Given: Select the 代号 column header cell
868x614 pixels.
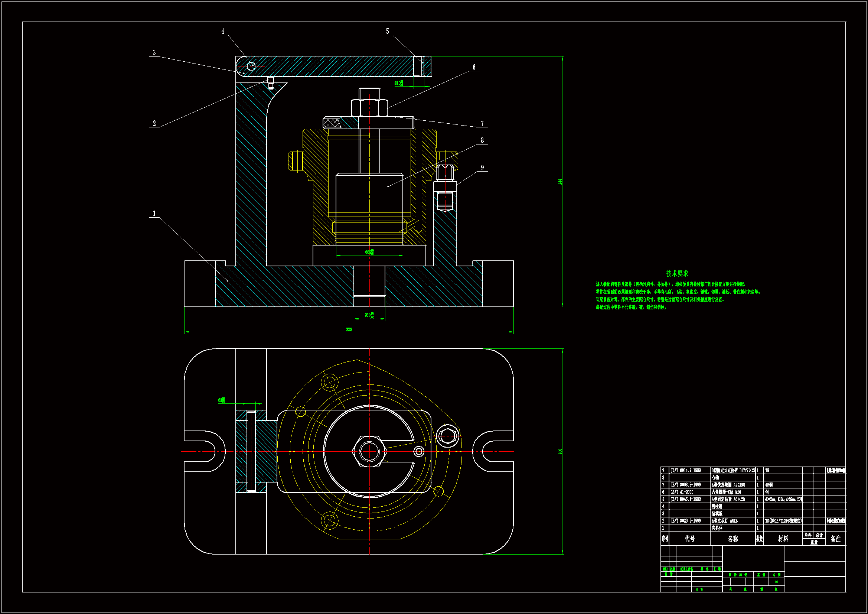Looking at the screenshot, I should click(x=689, y=539).
